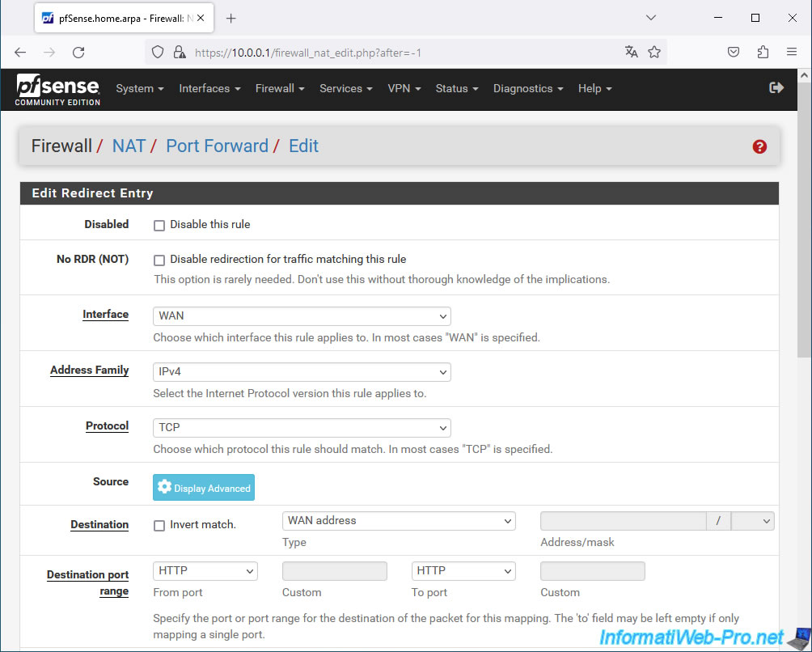Open the Firewall menu in navbar
The height and width of the screenshot is (652, 812).
point(280,88)
